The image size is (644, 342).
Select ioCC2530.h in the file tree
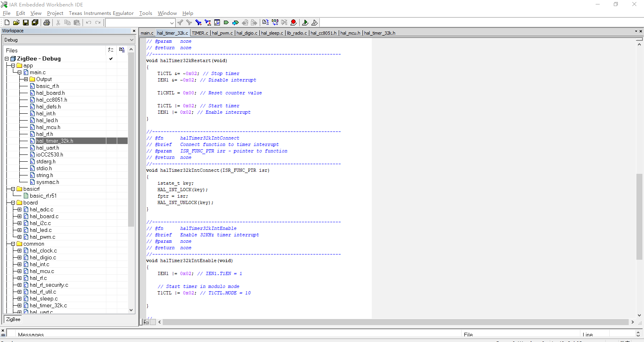[x=50, y=155]
